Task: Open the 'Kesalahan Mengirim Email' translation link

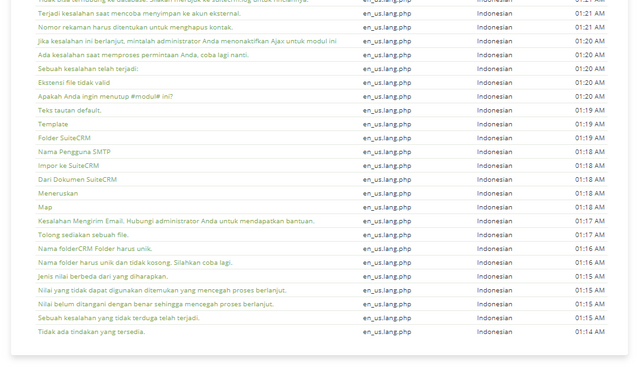Action: coord(176,222)
